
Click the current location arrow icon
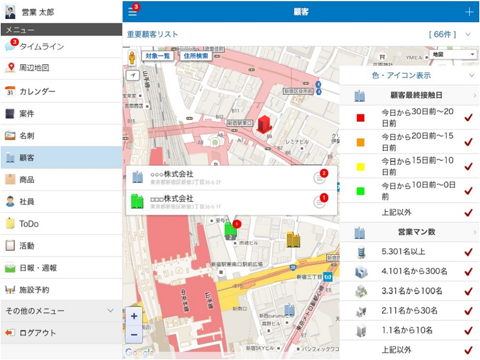pyautogui.click(x=132, y=75)
